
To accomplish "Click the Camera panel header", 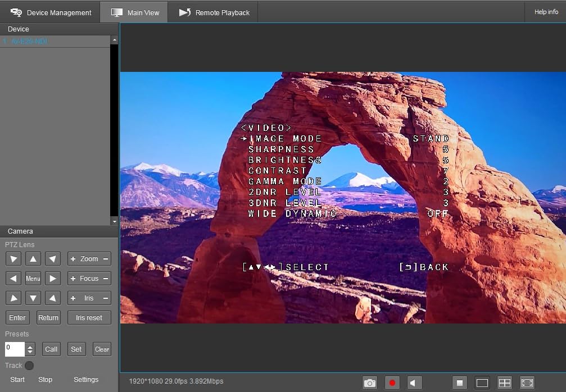I will pos(59,231).
